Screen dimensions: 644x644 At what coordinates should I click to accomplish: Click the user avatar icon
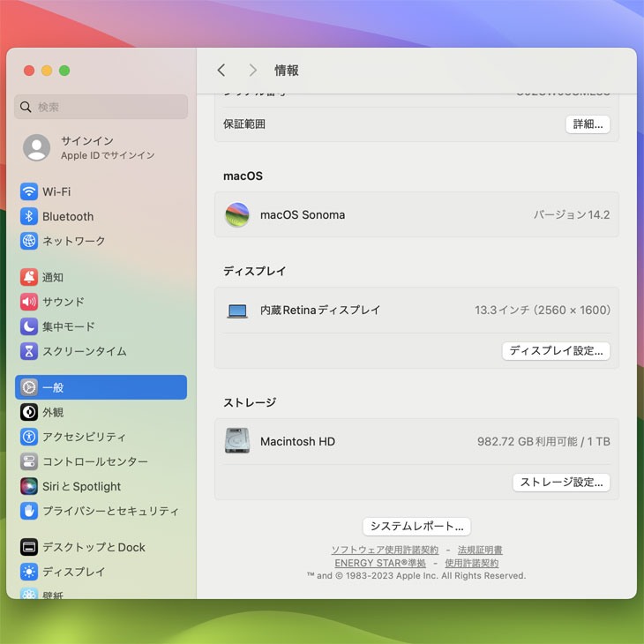(36, 147)
